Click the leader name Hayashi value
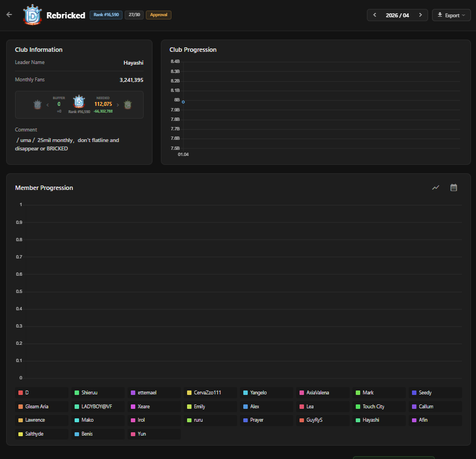The width and height of the screenshot is (476, 459). pos(133,63)
